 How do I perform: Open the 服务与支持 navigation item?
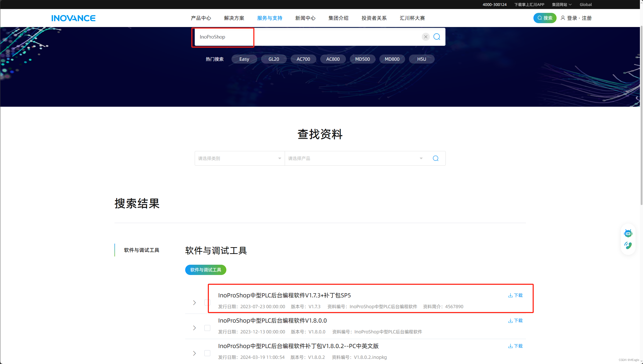270,18
